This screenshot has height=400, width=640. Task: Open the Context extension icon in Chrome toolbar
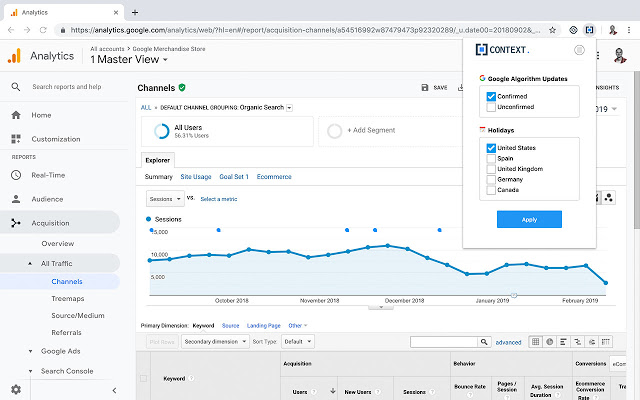point(591,31)
